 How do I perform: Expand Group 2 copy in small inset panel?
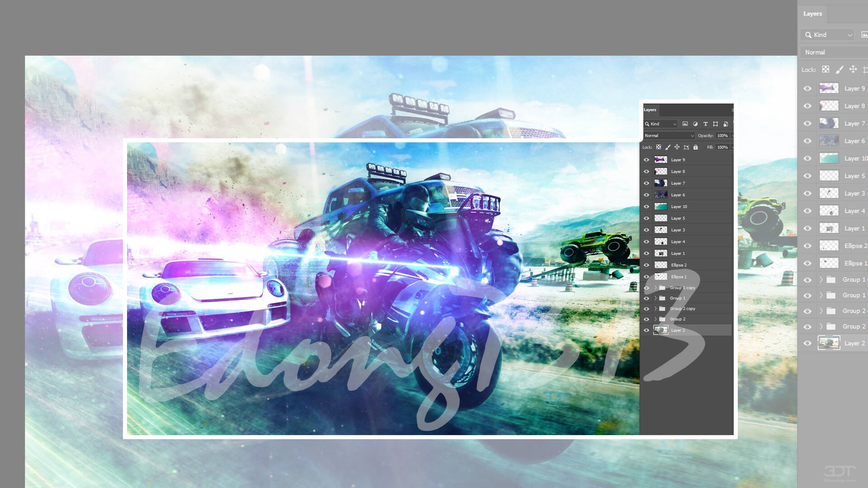coord(656,309)
